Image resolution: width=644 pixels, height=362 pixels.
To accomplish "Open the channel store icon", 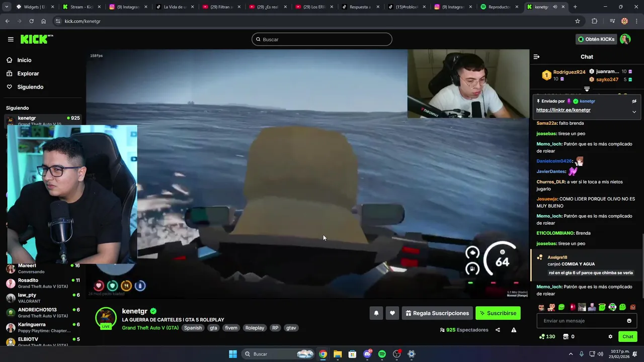I will pyautogui.click(x=566, y=336).
